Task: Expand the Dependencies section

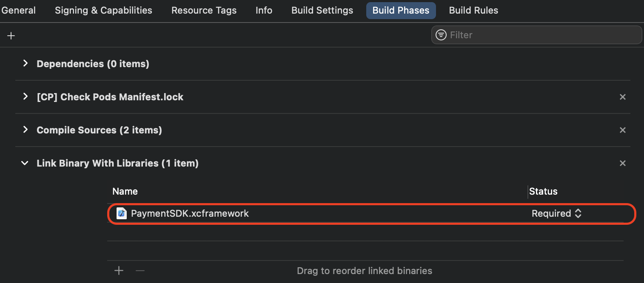Action: click(26, 63)
